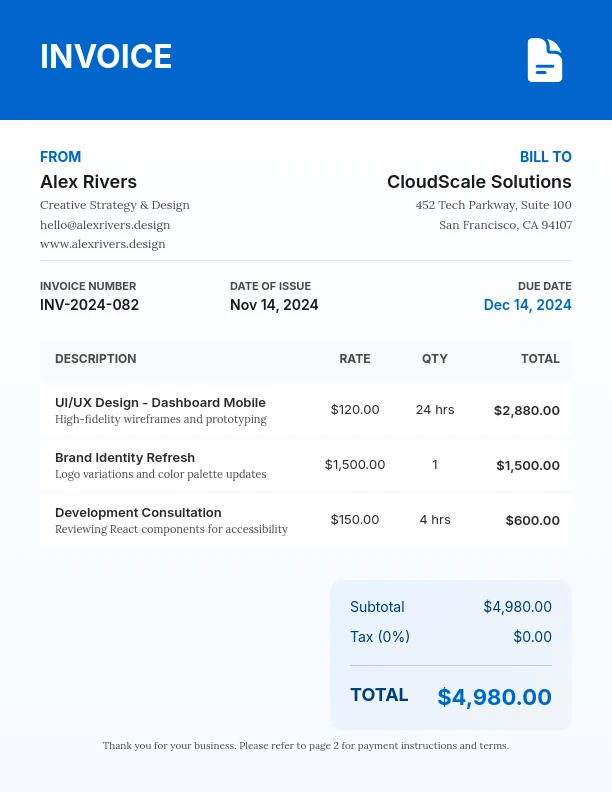Click the TOTAL column header
This screenshot has height=792, width=612.
tap(540, 359)
